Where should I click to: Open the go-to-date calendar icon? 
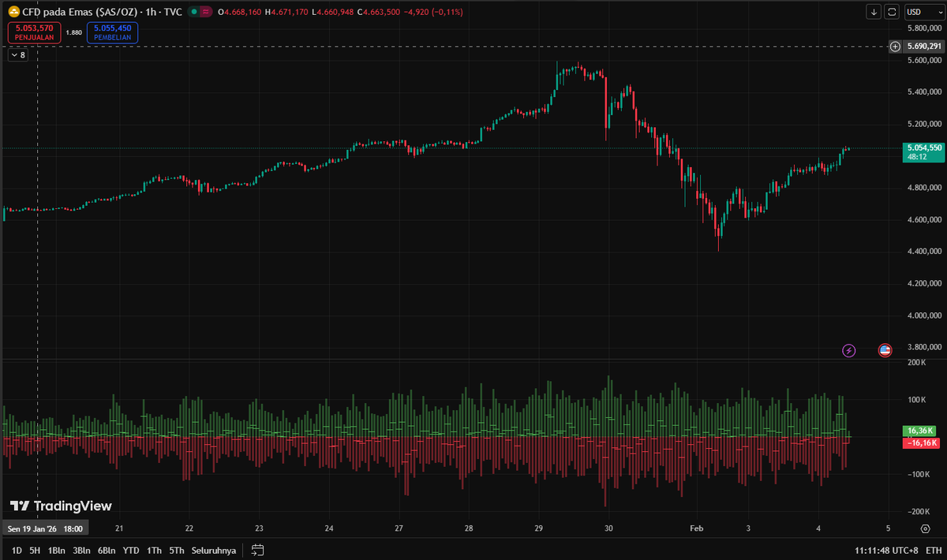click(257, 550)
